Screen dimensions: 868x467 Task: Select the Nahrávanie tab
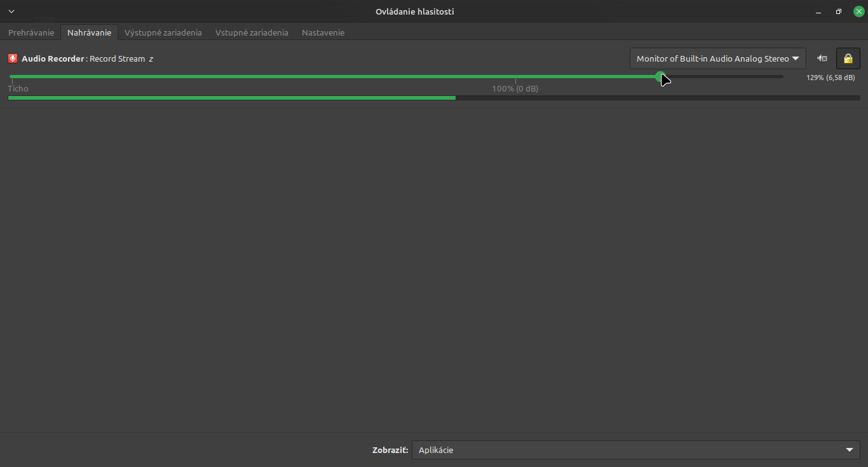89,32
